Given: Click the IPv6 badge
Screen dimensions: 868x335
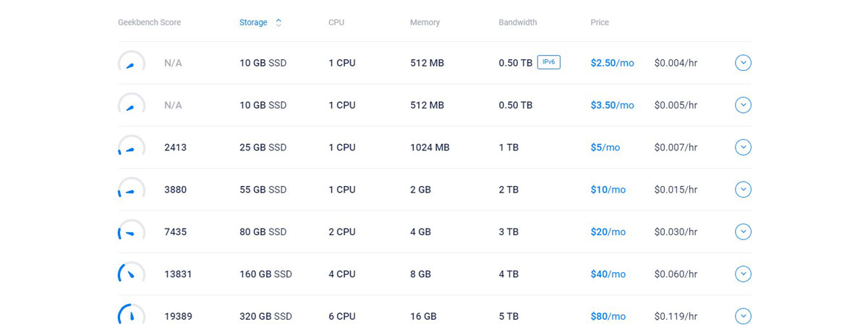Looking at the screenshot, I should coord(549,62).
